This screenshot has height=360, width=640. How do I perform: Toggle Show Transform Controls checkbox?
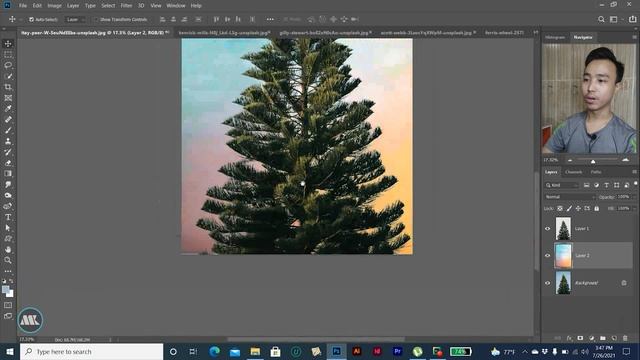coord(96,19)
